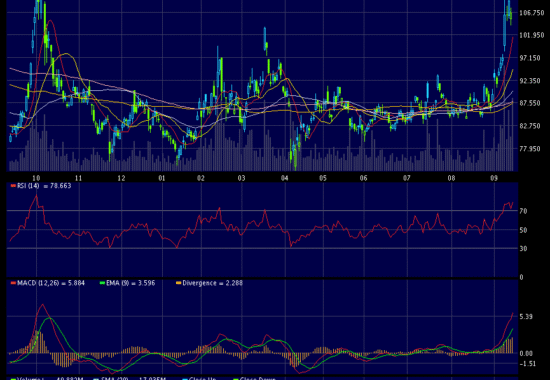Viewport: 550px width, 380px height.
Task: Select month 06 on the time axis
Action: click(x=363, y=178)
